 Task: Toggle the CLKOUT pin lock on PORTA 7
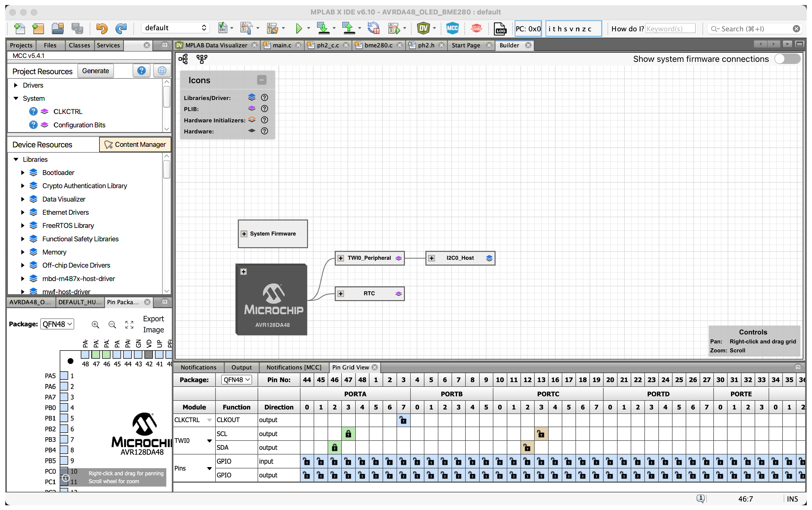click(x=403, y=420)
